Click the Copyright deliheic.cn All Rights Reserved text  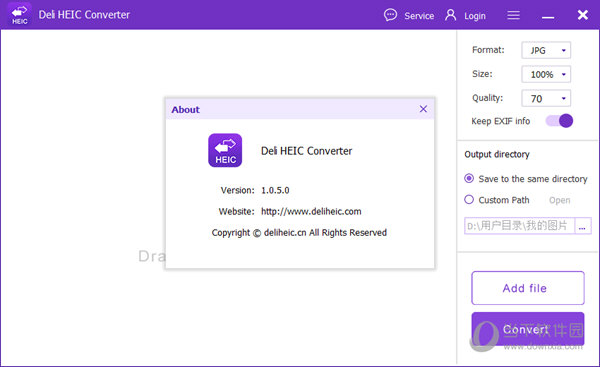[x=299, y=233]
